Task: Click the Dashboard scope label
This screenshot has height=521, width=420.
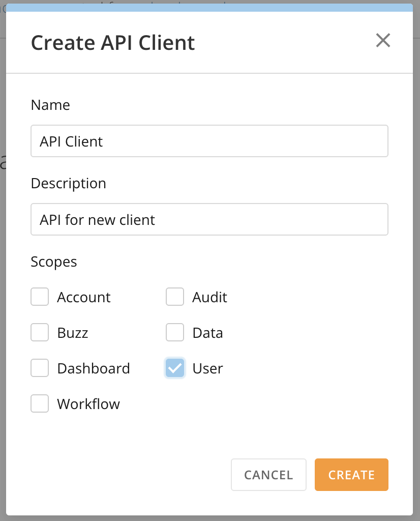Action: tap(94, 368)
